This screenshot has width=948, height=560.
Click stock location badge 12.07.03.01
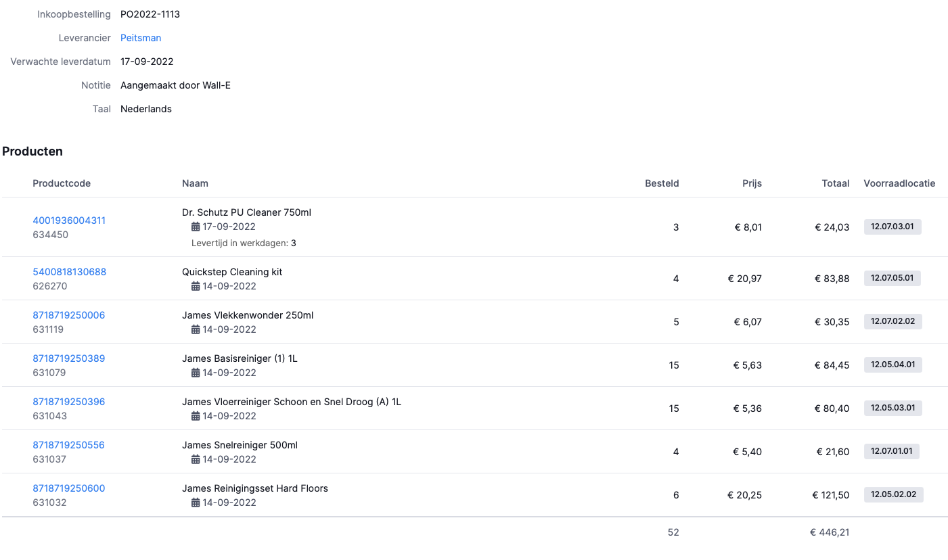(x=892, y=227)
